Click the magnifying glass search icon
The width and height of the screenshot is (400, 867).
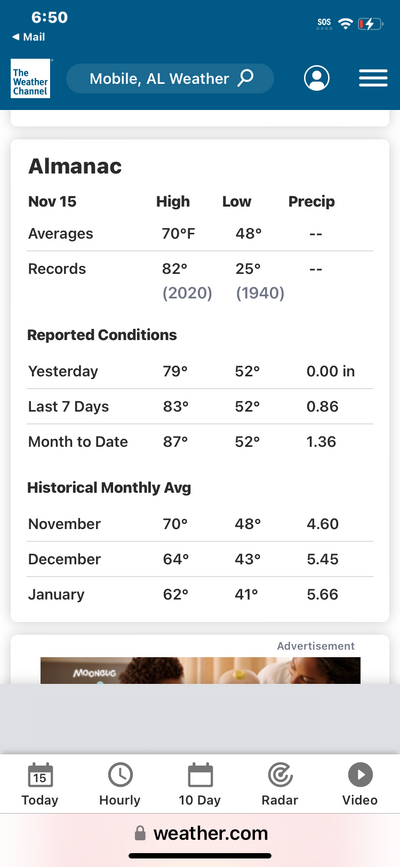245,78
